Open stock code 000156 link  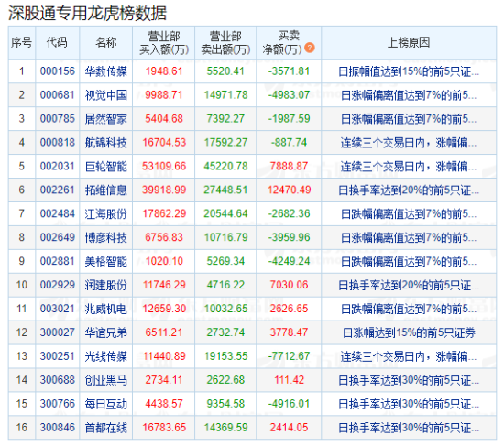click(57, 71)
